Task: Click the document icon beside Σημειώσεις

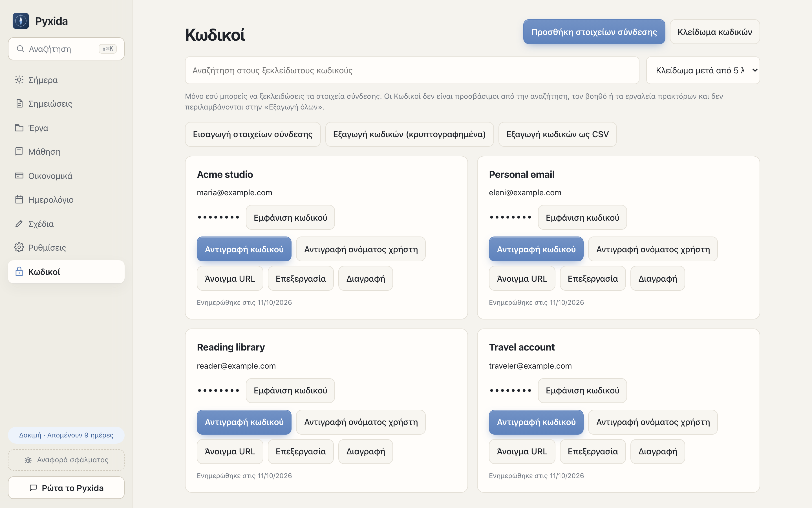Action: 19,104
